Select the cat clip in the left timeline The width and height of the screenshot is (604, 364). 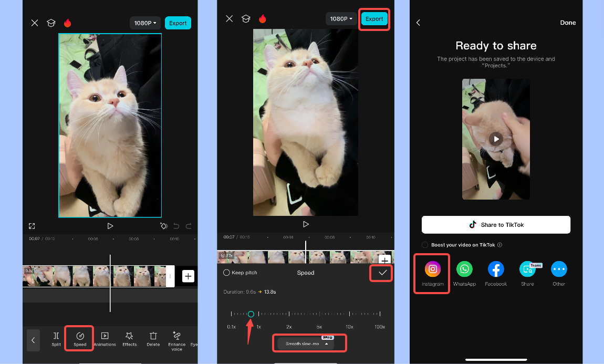tap(98, 276)
